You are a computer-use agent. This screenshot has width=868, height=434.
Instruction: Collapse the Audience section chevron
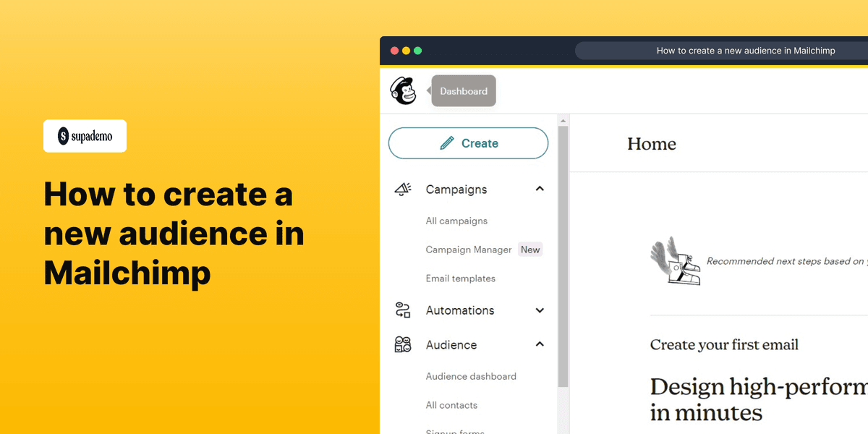pyautogui.click(x=540, y=344)
